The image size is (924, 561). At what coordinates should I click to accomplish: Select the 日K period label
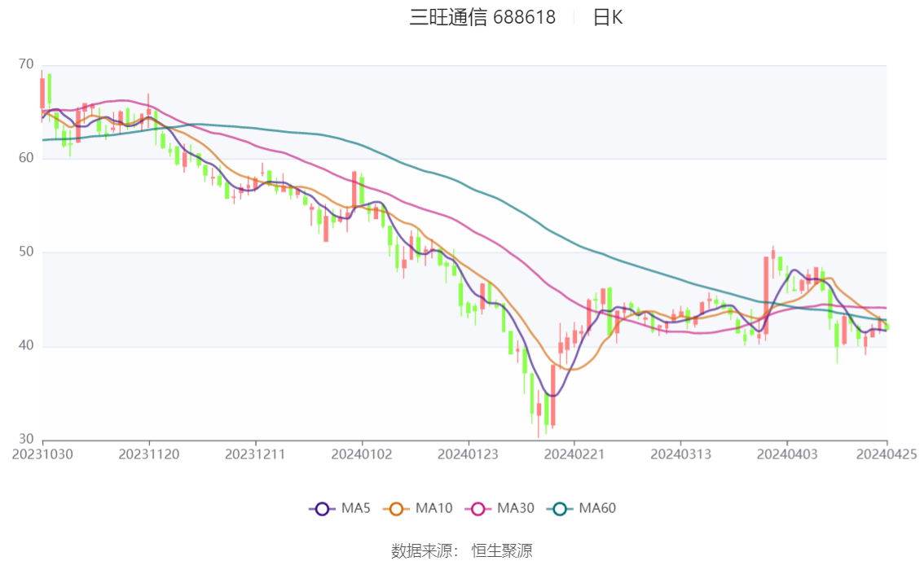[x=607, y=17]
